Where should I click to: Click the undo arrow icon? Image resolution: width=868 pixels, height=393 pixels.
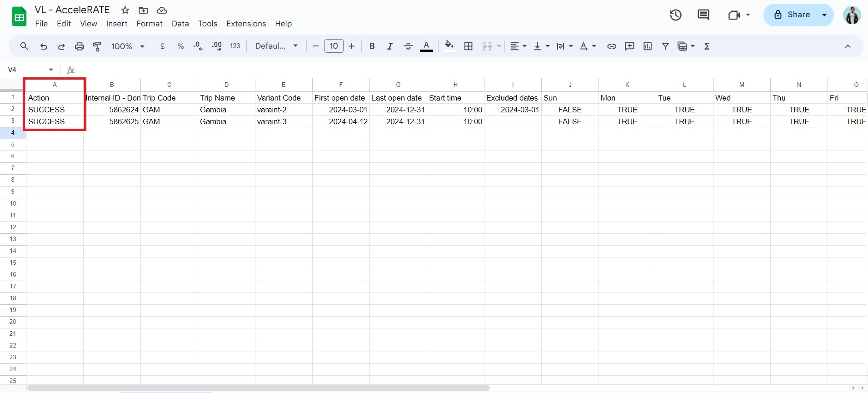tap(44, 46)
